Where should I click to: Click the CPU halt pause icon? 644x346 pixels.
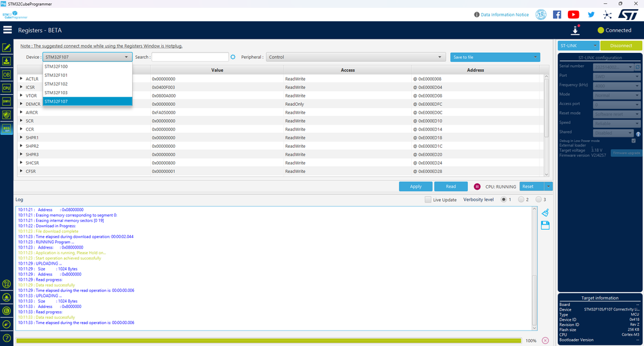[477, 187]
